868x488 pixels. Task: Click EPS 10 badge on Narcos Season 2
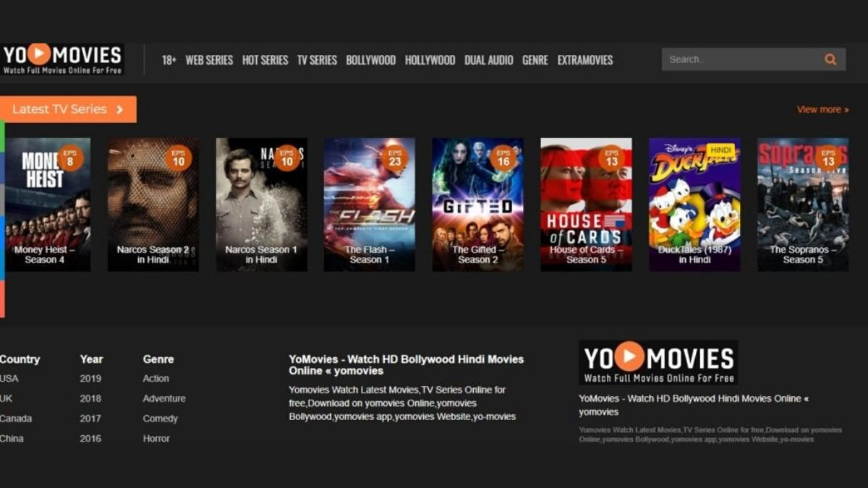click(x=178, y=158)
